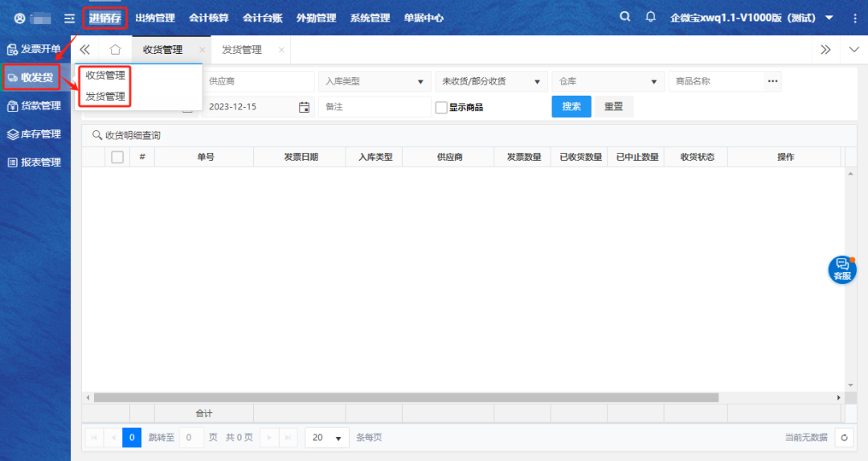This screenshot has width=868, height=461.
Task: Click the three-dot button beside 商品名称
Action: (772, 81)
